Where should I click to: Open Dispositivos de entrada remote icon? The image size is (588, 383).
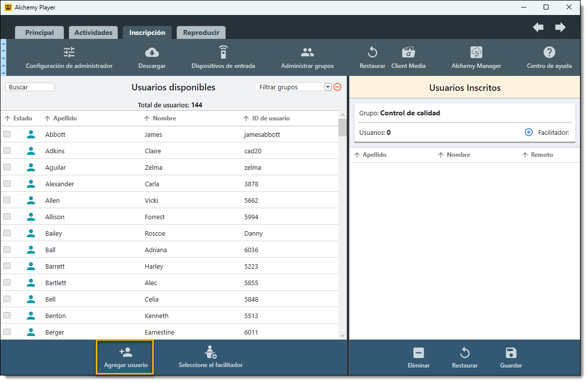(x=223, y=52)
